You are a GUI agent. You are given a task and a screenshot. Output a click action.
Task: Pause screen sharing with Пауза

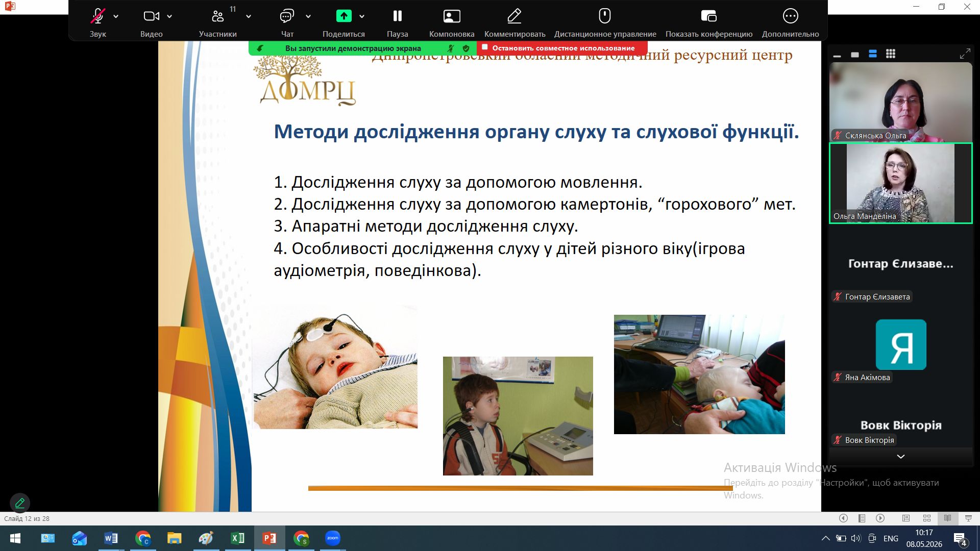click(397, 22)
